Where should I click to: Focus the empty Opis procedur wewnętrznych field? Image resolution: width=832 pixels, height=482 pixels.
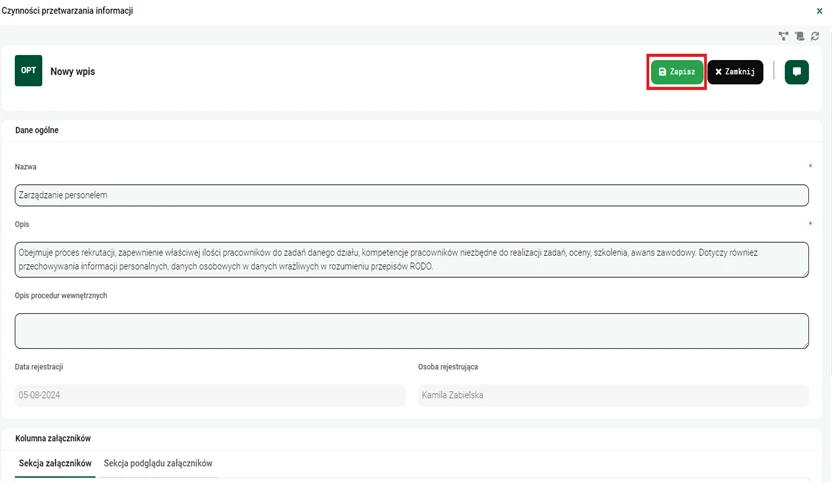[x=411, y=330]
